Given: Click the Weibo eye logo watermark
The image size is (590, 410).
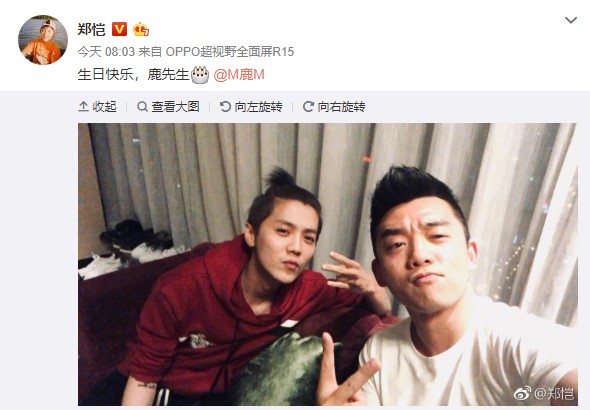Looking at the screenshot, I should pos(523,393).
